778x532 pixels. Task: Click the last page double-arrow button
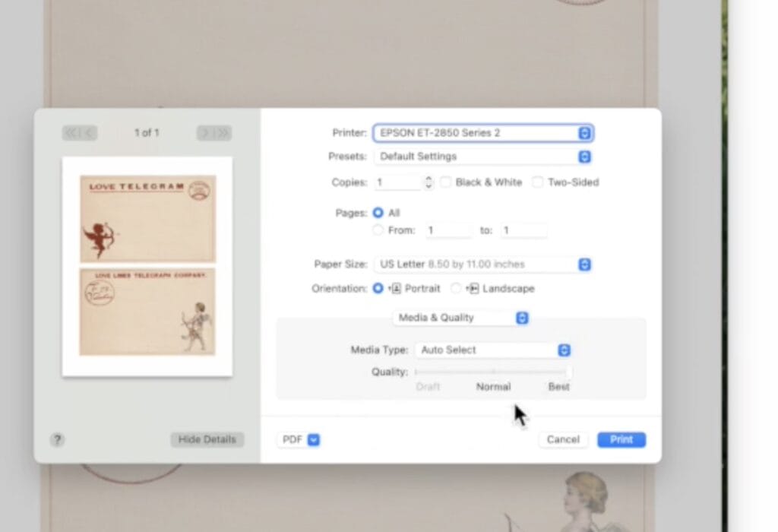223,133
